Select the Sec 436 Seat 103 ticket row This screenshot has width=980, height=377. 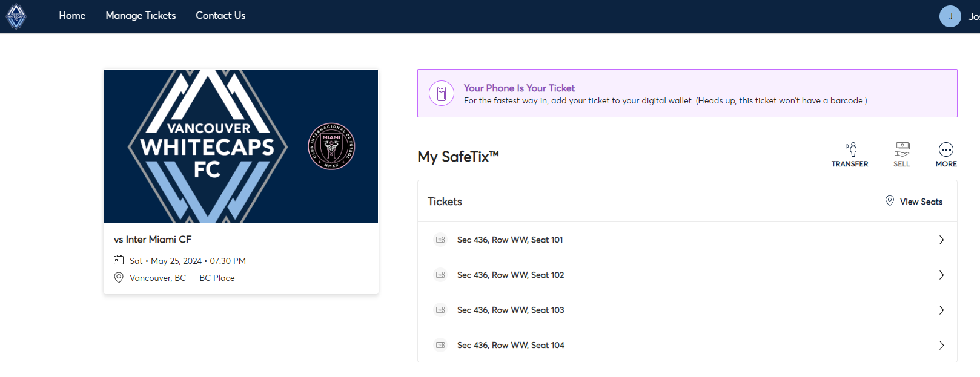tap(687, 310)
